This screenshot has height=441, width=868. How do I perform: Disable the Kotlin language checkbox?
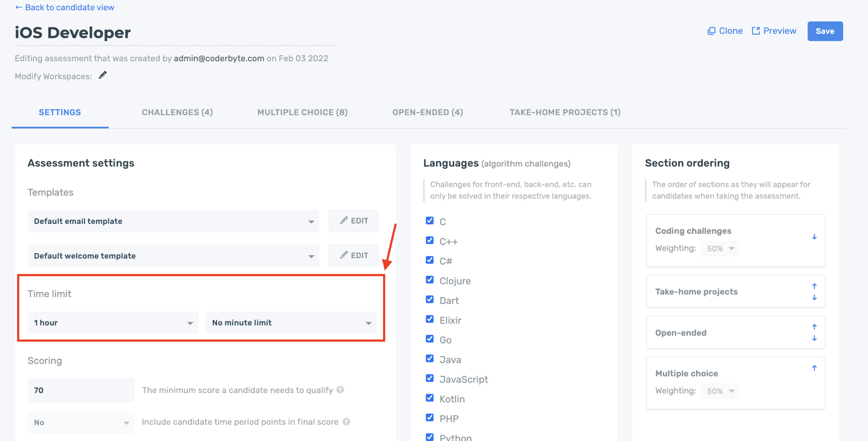[429, 398]
